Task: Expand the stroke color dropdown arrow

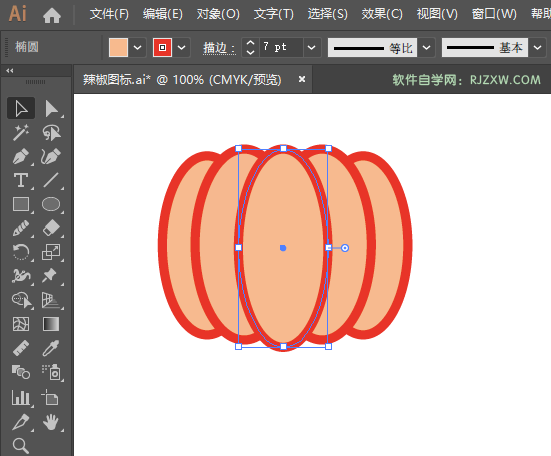Action: point(181,47)
